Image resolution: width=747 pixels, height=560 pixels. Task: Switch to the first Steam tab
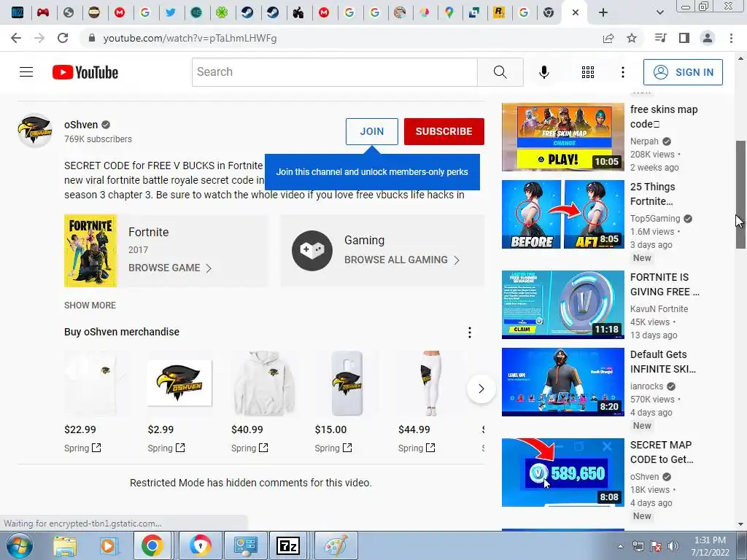[x=247, y=12]
